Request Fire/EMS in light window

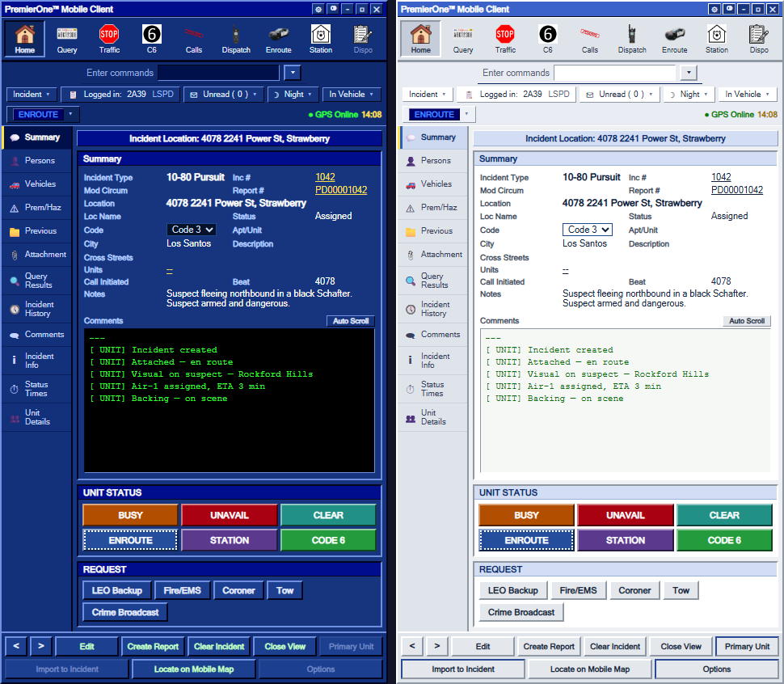click(578, 590)
